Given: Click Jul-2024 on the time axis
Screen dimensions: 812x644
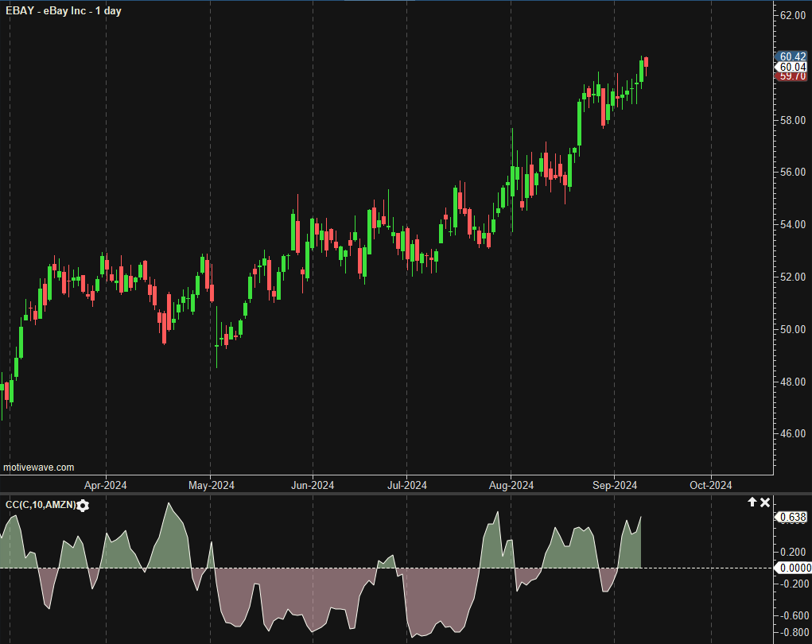Looking at the screenshot, I should click(x=406, y=485).
